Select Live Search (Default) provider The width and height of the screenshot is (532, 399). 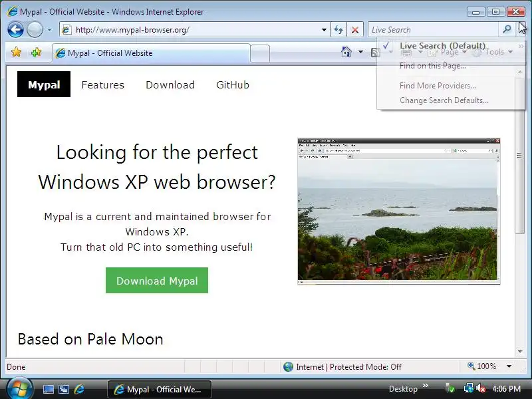pos(442,45)
